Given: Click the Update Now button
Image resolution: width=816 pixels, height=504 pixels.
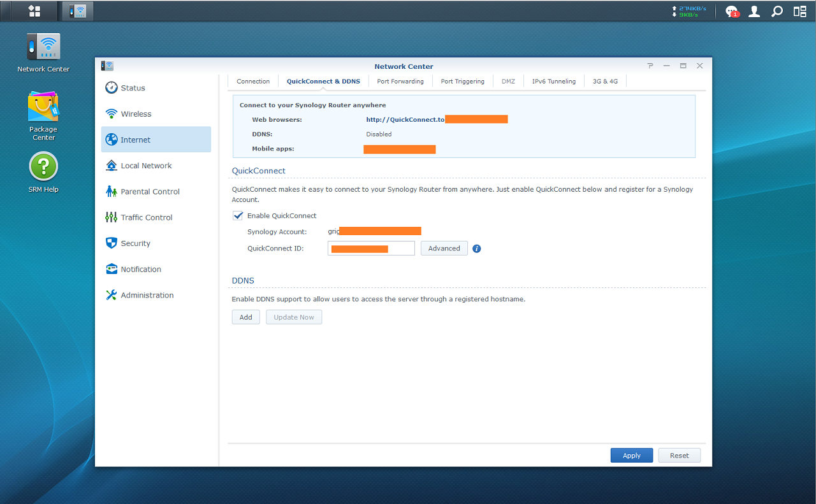Looking at the screenshot, I should (294, 317).
